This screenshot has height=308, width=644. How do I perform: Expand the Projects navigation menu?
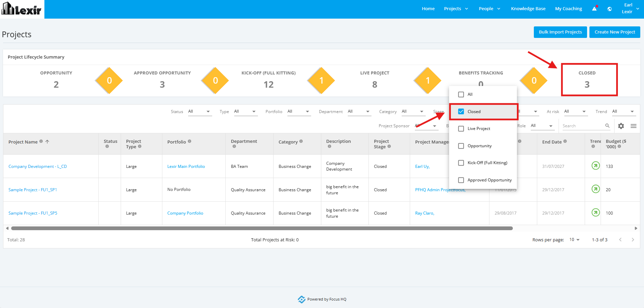click(x=456, y=9)
